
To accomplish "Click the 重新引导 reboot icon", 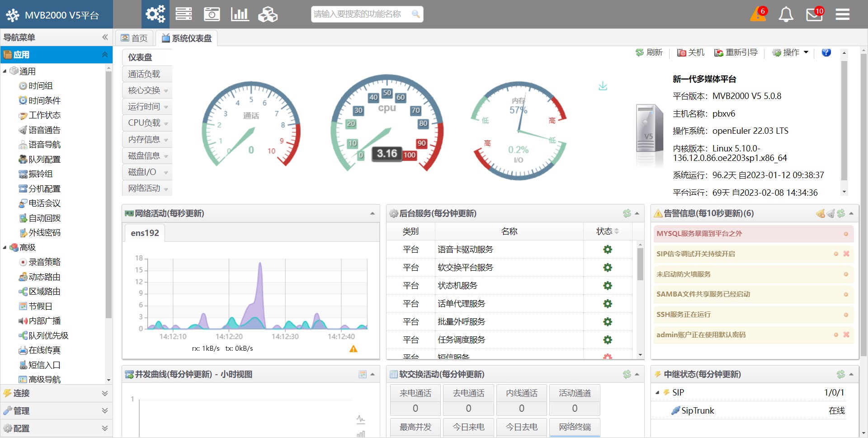I will (718, 52).
